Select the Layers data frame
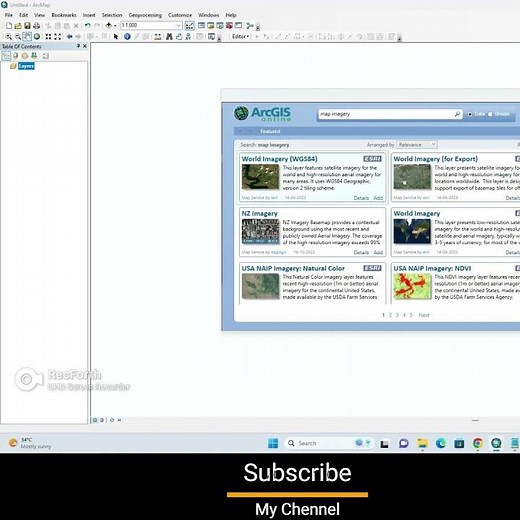 26,66
